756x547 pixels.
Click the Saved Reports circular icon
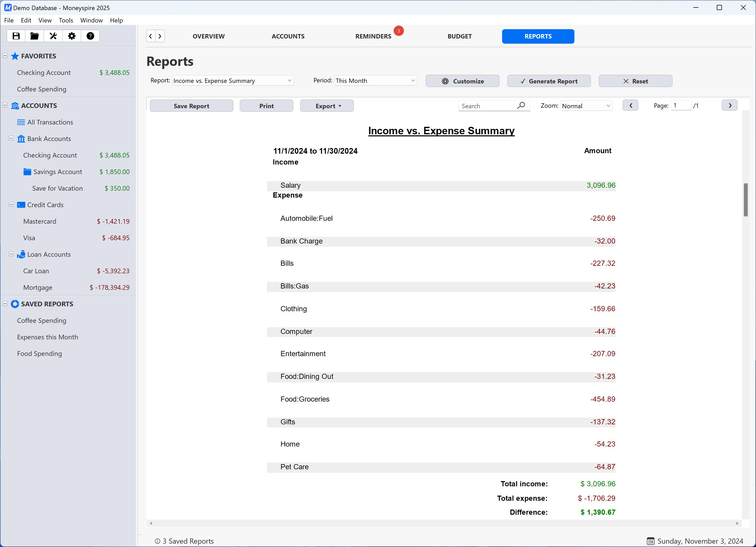[x=15, y=304]
